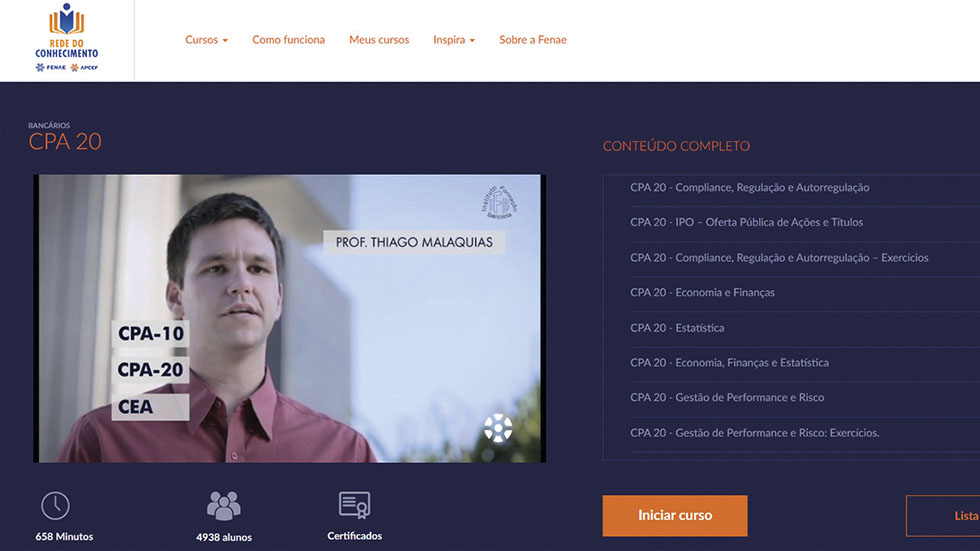Go to Meus cursos
Screen dimensions: 980x551
(x=379, y=39)
